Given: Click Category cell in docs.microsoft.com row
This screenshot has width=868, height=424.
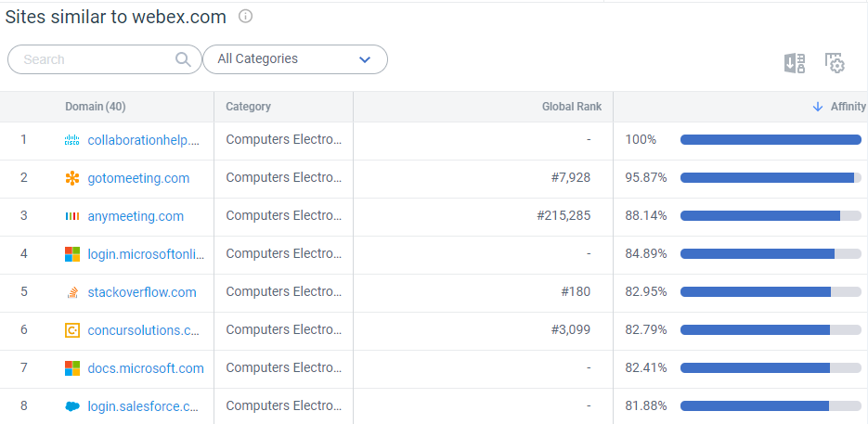Looking at the screenshot, I should tap(284, 367).
